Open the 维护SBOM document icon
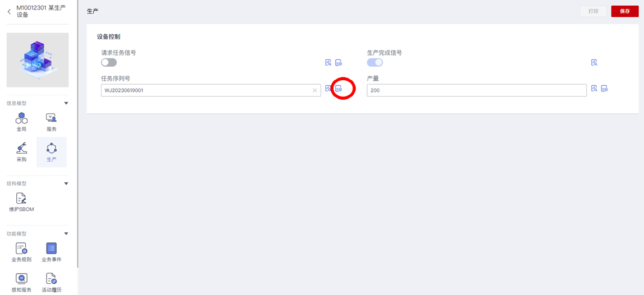Viewport: 644px width, 295px height. click(21, 198)
